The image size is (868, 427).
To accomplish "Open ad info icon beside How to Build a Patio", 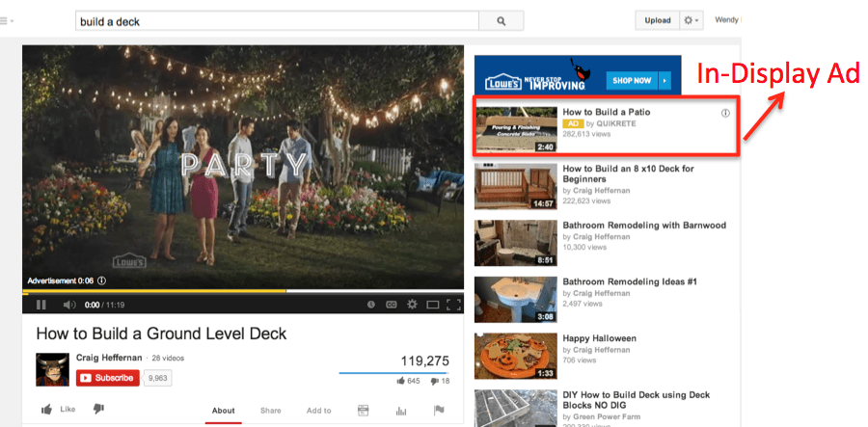I will click(725, 113).
